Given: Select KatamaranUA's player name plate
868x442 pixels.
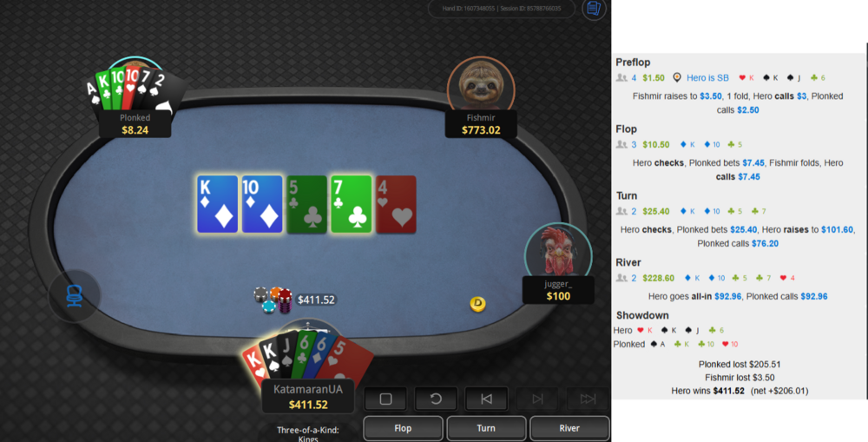Looking at the screenshot, I should pos(308,397).
